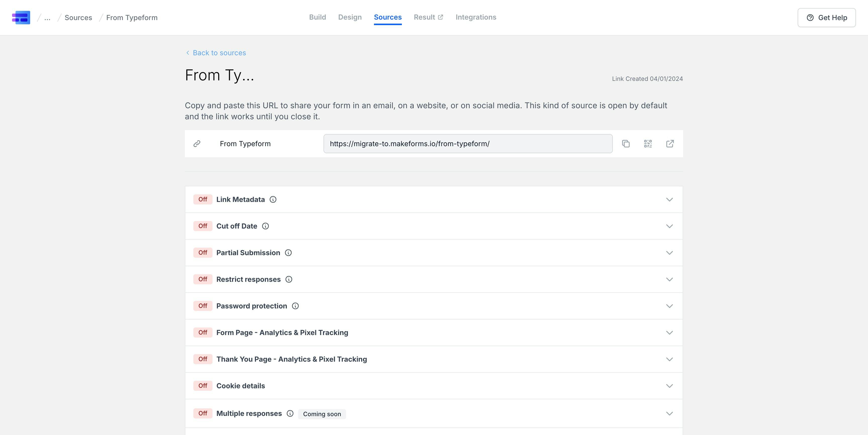
Task: Click the Link Created 04/01/2024 text
Action: coord(647,79)
